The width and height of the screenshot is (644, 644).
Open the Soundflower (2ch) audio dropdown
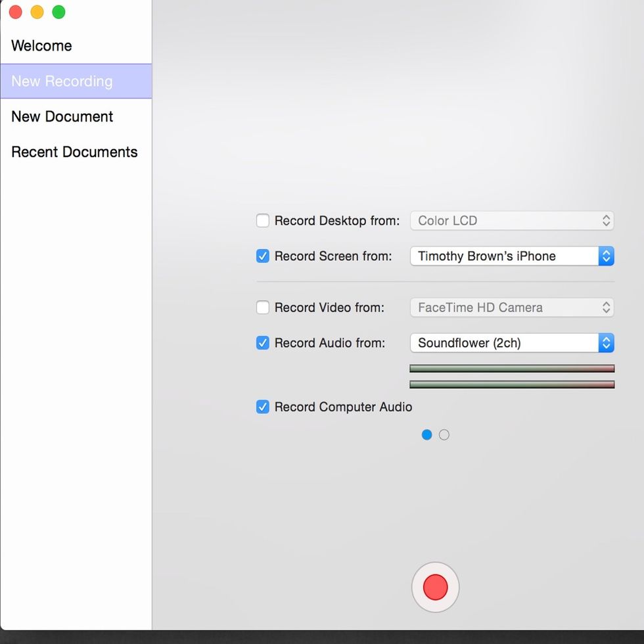coord(511,343)
